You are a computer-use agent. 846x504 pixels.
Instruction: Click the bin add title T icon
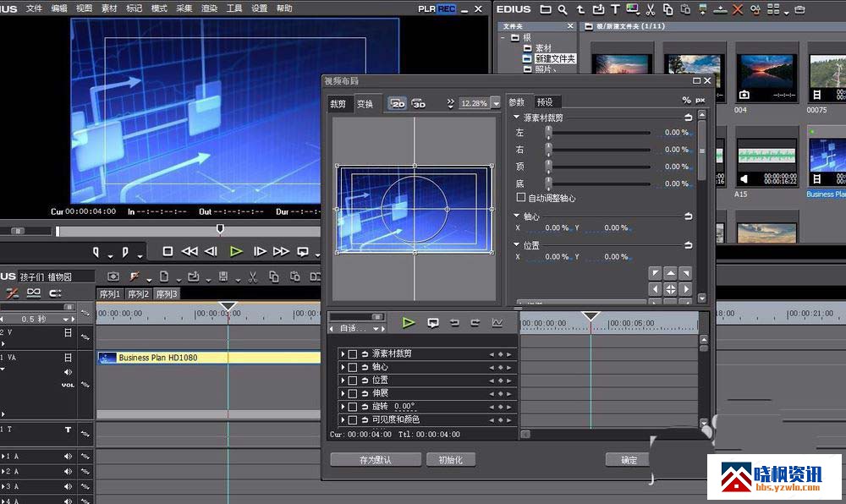pos(615,9)
